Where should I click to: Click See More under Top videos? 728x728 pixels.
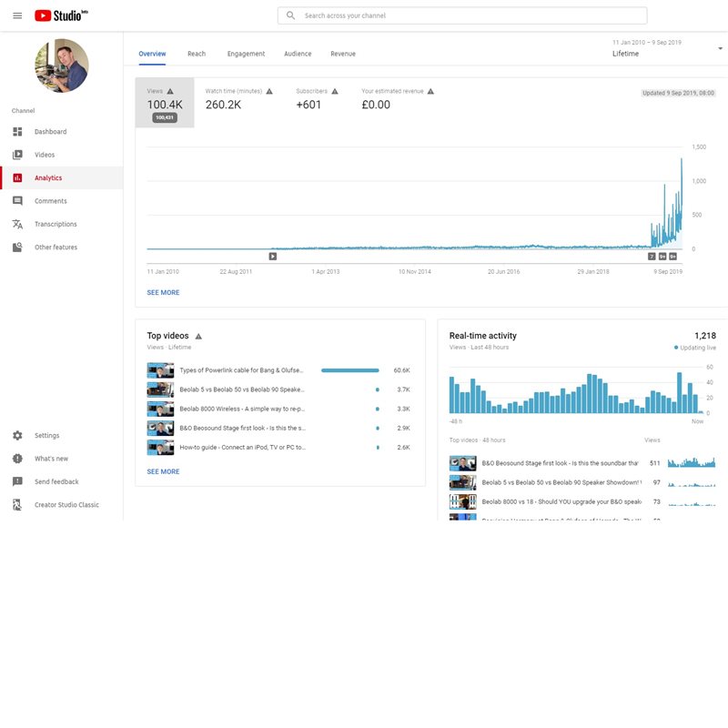pyautogui.click(x=163, y=472)
